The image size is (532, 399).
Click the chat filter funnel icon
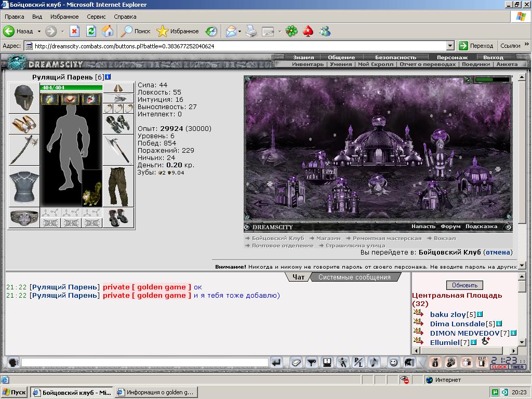[311, 363]
